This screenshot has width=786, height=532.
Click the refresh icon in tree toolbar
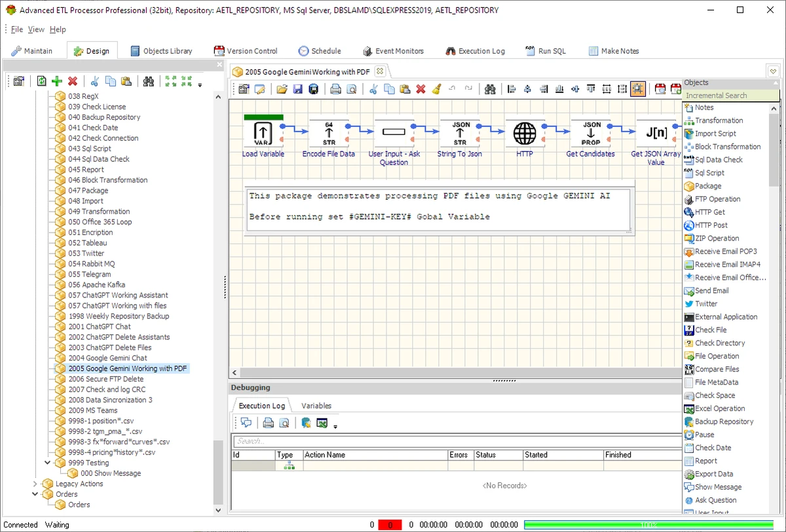click(x=41, y=81)
